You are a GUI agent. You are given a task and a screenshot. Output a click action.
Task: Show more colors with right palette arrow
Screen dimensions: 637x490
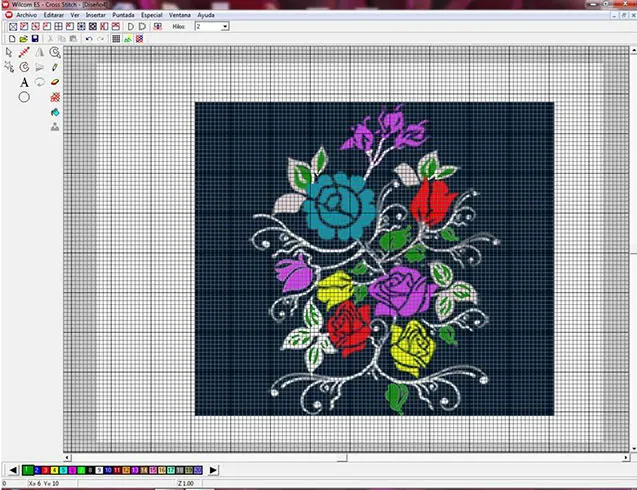(x=213, y=470)
